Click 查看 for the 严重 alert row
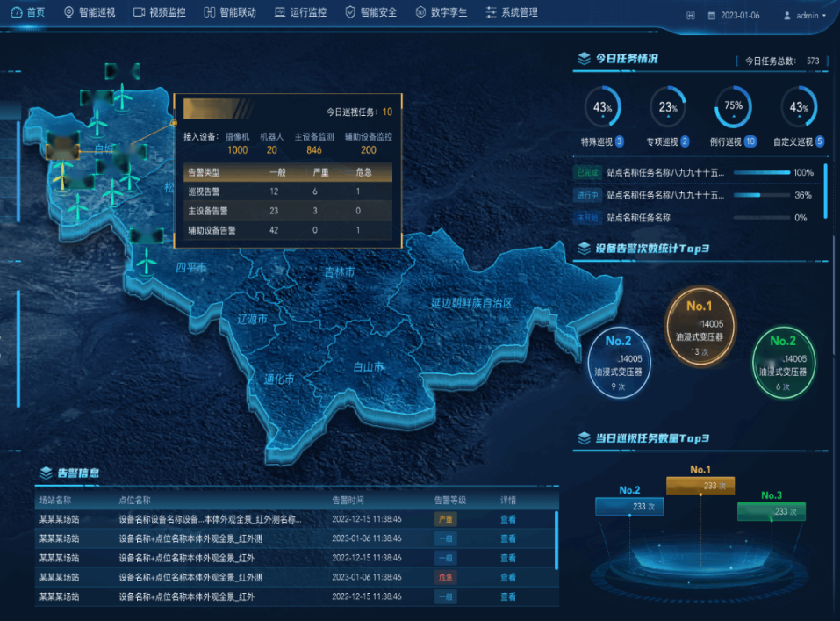This screenshot has height=621, width=840. click(508, 519)
